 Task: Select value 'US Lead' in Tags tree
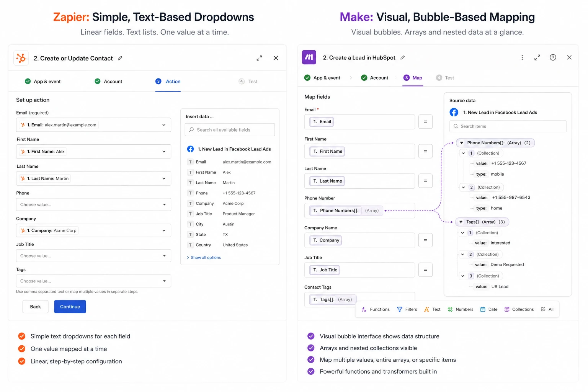(500, 287)
